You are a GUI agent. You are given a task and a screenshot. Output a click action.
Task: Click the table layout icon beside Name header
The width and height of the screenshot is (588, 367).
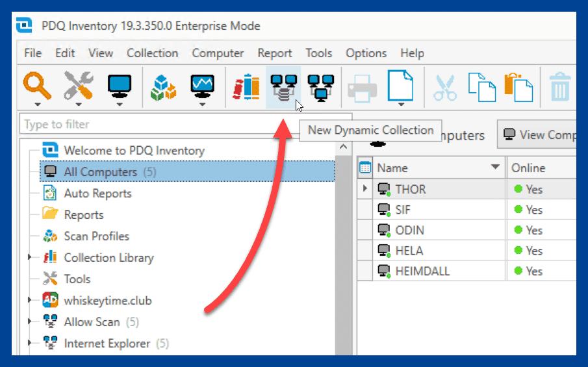pos(365,167)
